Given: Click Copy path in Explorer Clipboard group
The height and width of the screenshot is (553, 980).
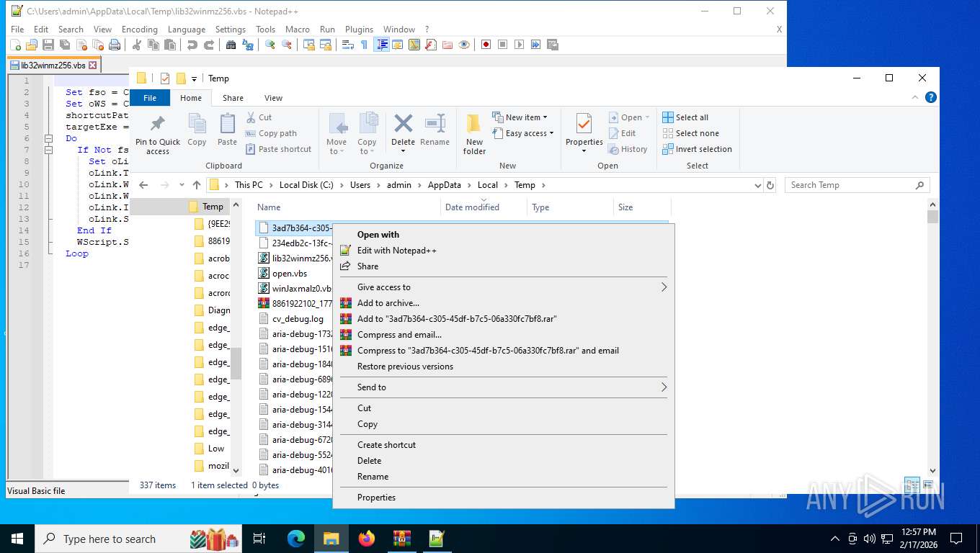Looking at the screenshot, I should coord(271,133).
